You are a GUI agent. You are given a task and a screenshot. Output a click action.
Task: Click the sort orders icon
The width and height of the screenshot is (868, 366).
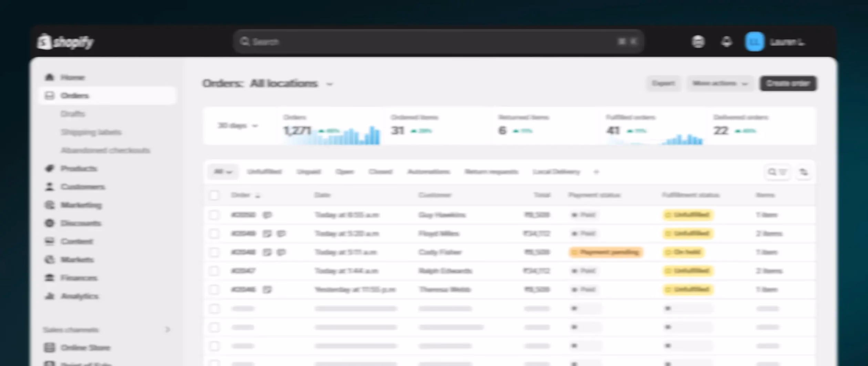point(804,172)
